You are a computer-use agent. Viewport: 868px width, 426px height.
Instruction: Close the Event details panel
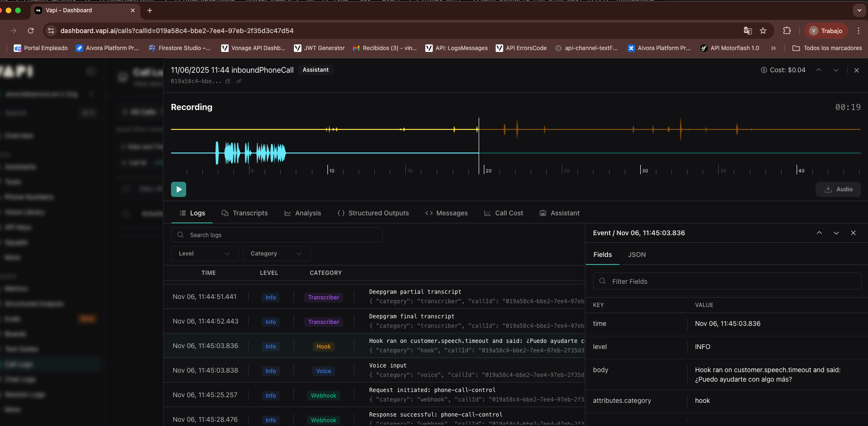point(853,233)
